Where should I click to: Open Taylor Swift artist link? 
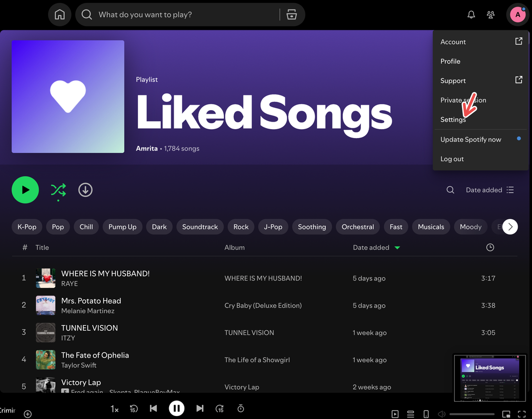(79, 365)
